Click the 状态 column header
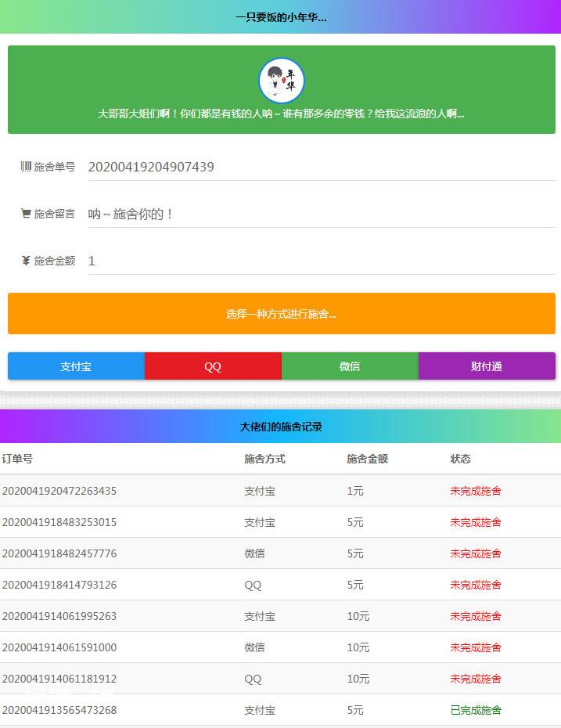The height and width of the screenshot is (728, 561). 460,459
